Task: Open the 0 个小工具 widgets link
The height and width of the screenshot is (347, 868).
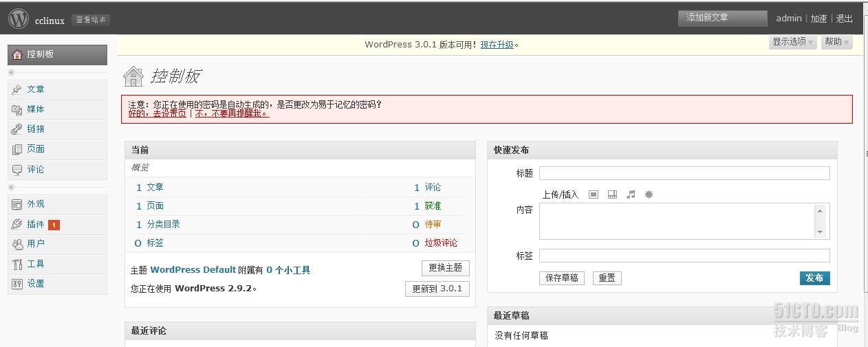Action: coord(288,270)
